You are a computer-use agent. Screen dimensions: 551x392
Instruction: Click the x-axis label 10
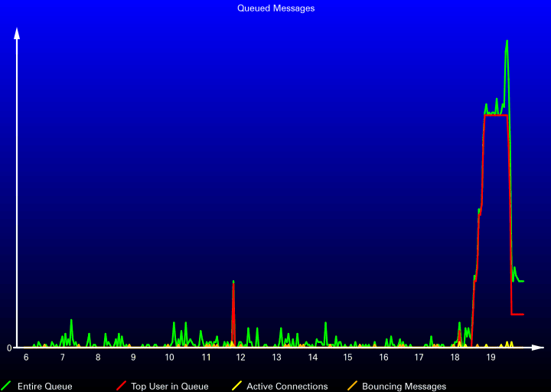tap(170, 358)
